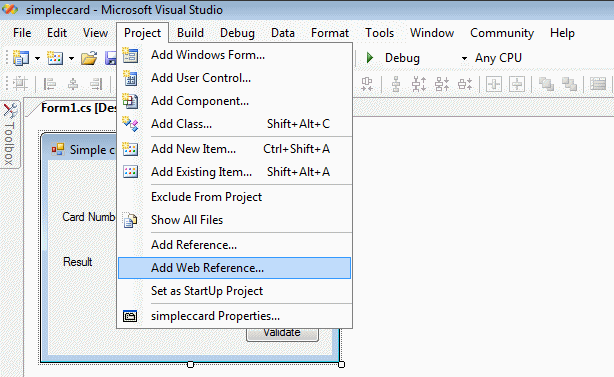This screenshot has height=377, width=614.
Task: Click the Tab Order toolbar icon
Action: [598, 84]
